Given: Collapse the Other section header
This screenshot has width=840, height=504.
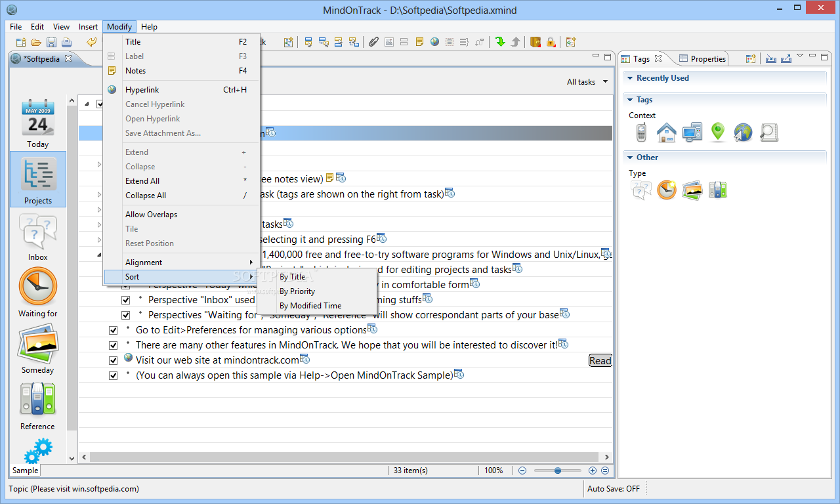Looking at the screenshot, I should [629, 157].
